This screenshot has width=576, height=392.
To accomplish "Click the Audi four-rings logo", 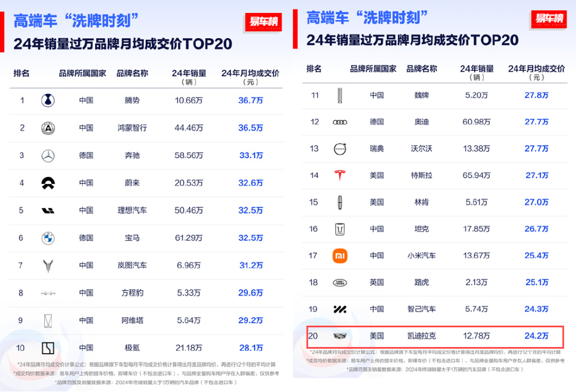I will [340, 122].
